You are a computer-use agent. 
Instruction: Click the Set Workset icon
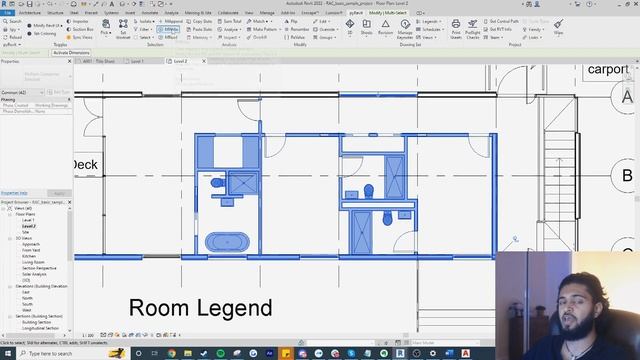(x=123, y=24)
